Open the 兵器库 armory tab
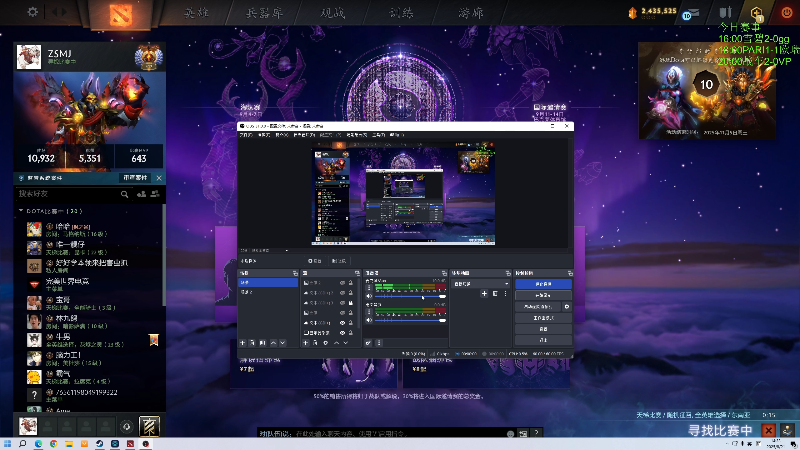This screenshot has width=800, height=450. [x=264, y=13]
